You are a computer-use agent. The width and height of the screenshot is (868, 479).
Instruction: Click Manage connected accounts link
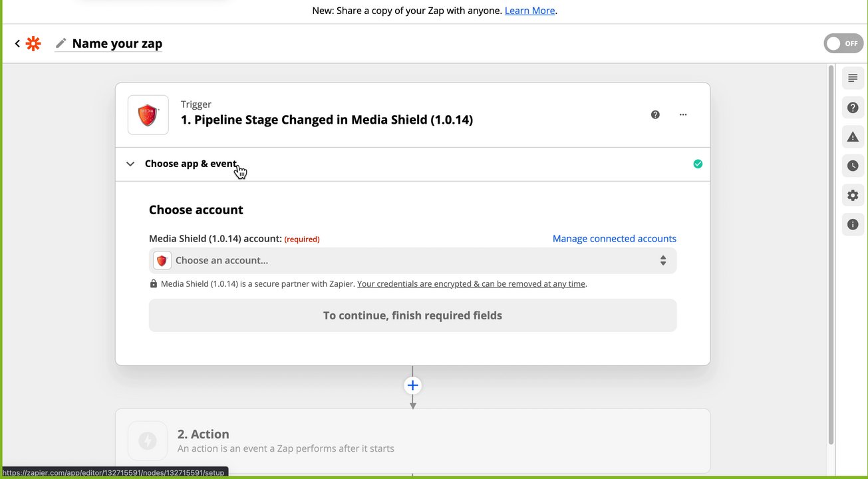point(614,239)
